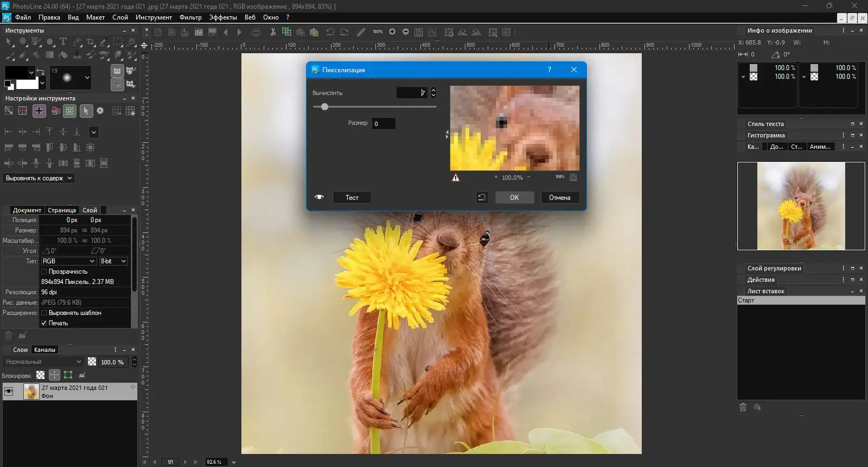Click the Вычислить slider handle
The image size is (868, 467).
click(x=324, y=107)
